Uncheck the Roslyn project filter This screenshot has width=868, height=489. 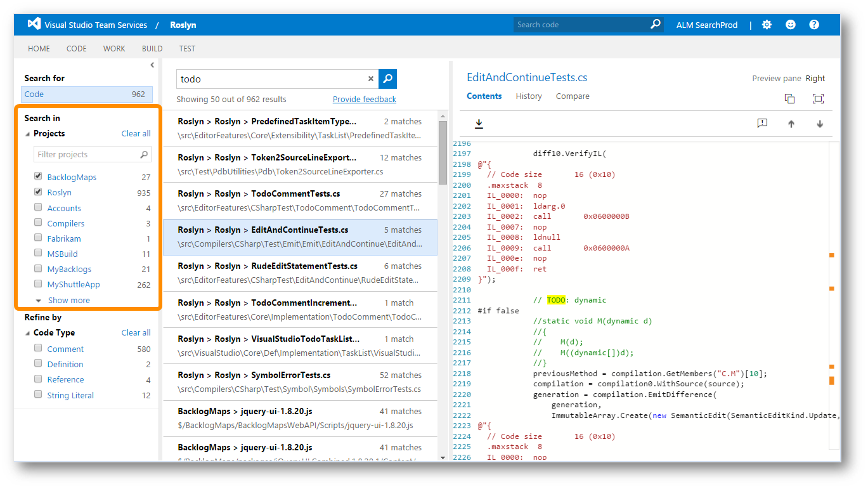point(37,192)
